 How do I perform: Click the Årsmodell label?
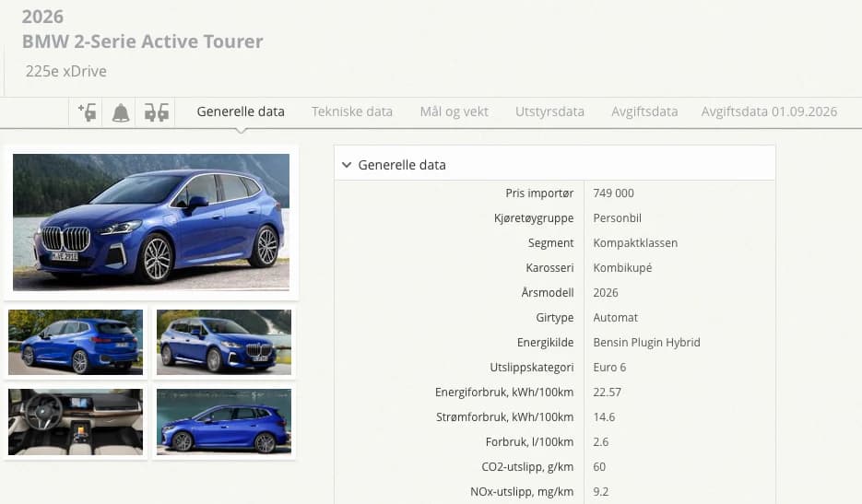pyautogui.click(x=548, y=292)
